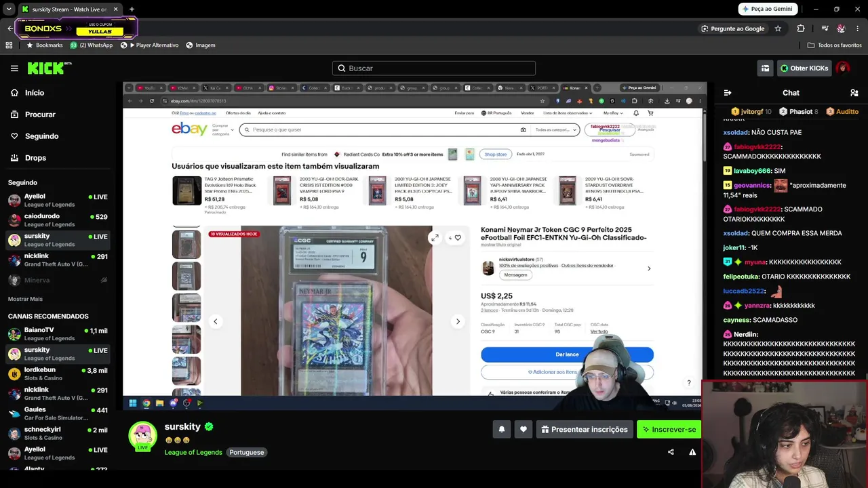Click username felipeotuka in chat

click(x=741, y=277)
